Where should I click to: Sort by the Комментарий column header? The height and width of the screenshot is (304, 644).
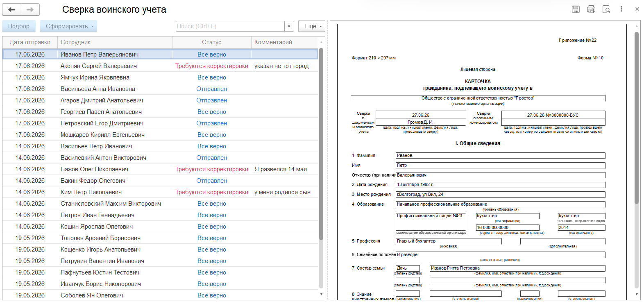click(285, 42)
